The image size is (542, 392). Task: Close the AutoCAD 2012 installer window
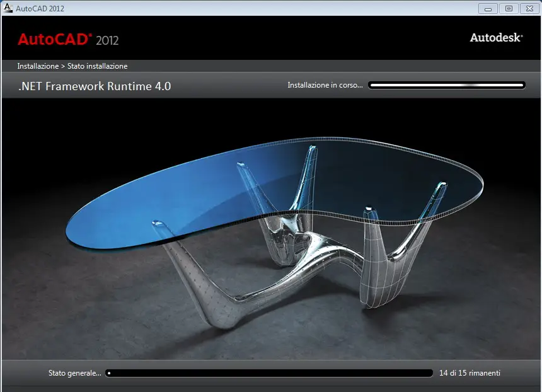(529, 9)
